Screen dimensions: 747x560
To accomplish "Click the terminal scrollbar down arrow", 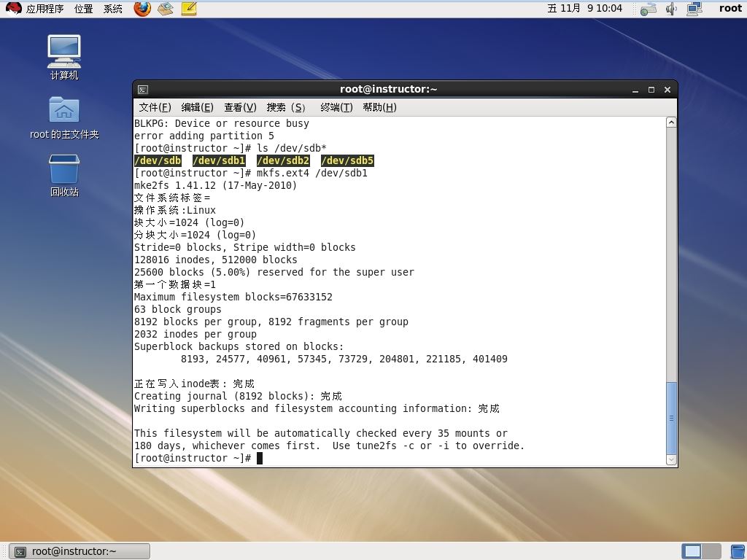I will click(671, 459).
